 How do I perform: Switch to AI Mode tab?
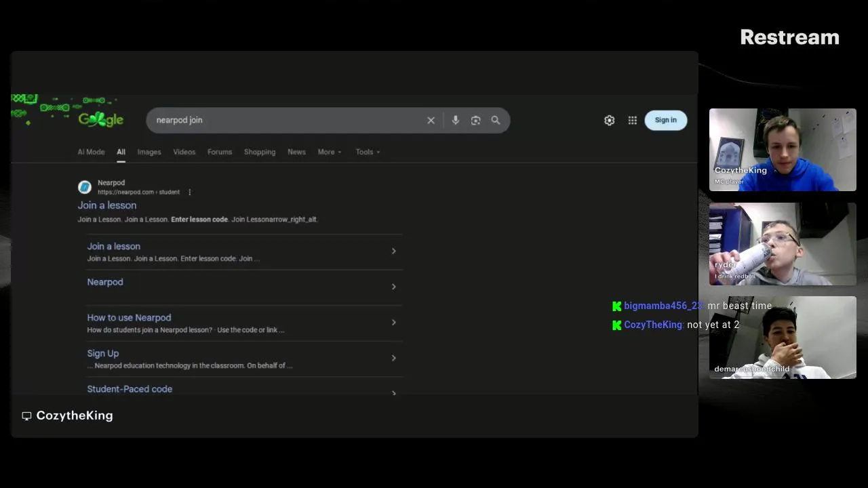pos(91,152)
